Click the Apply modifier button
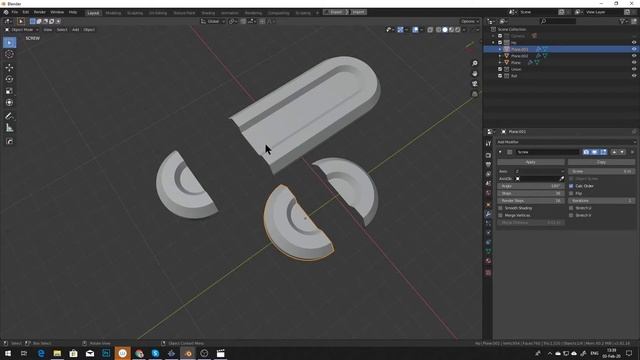640x360 pixels. (531, 162)
